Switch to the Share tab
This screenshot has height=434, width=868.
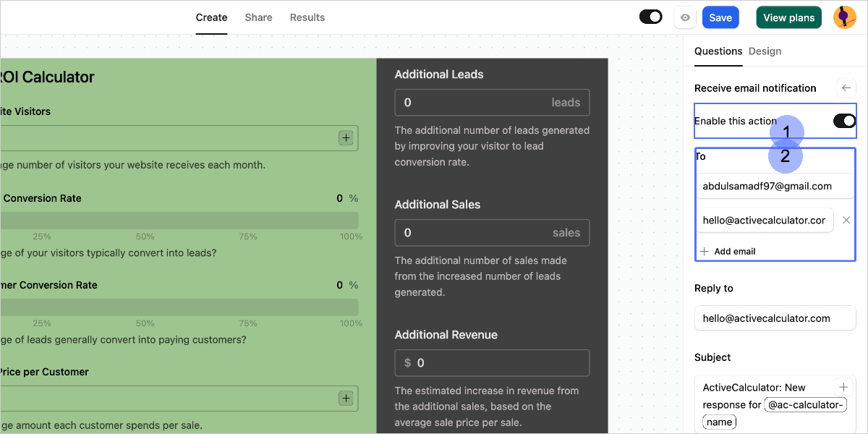pos(258,17)
